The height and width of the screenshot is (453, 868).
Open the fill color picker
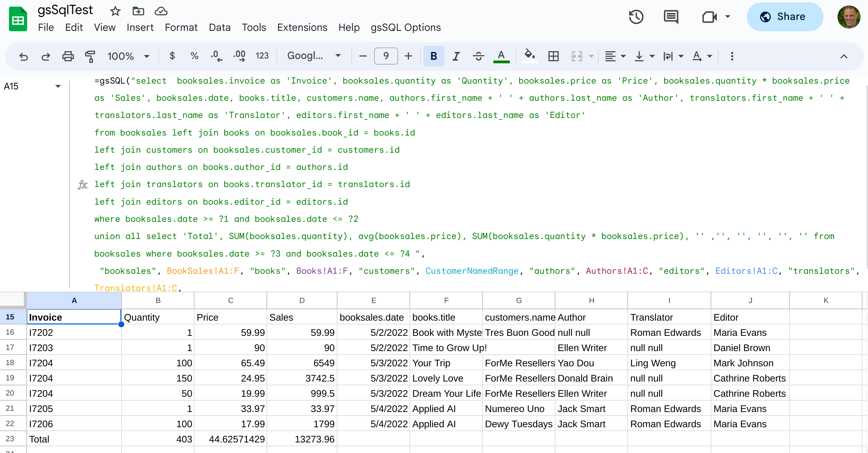[529, 56]
